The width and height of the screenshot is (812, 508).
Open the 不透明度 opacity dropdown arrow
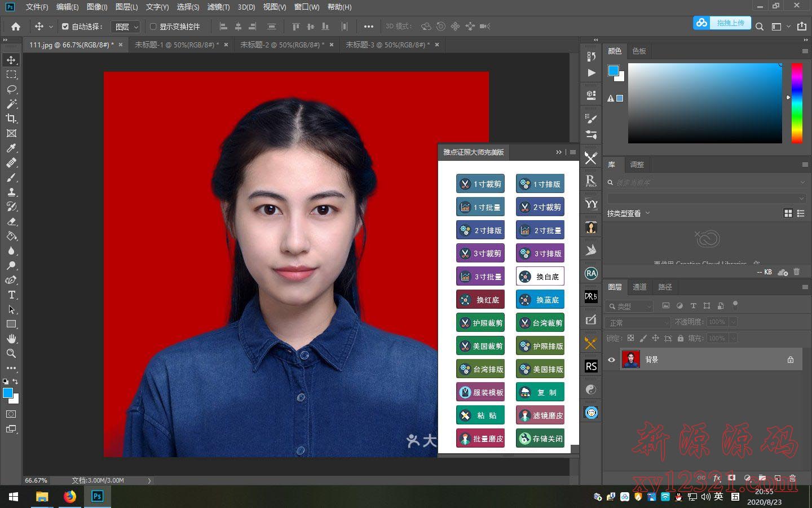(733, 322)
